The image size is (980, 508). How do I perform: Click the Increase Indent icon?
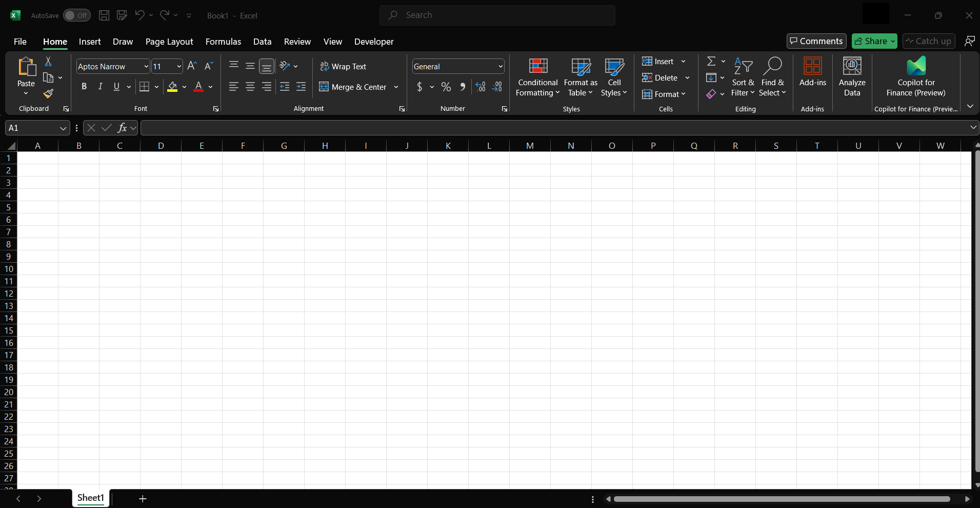click(301, 87)
